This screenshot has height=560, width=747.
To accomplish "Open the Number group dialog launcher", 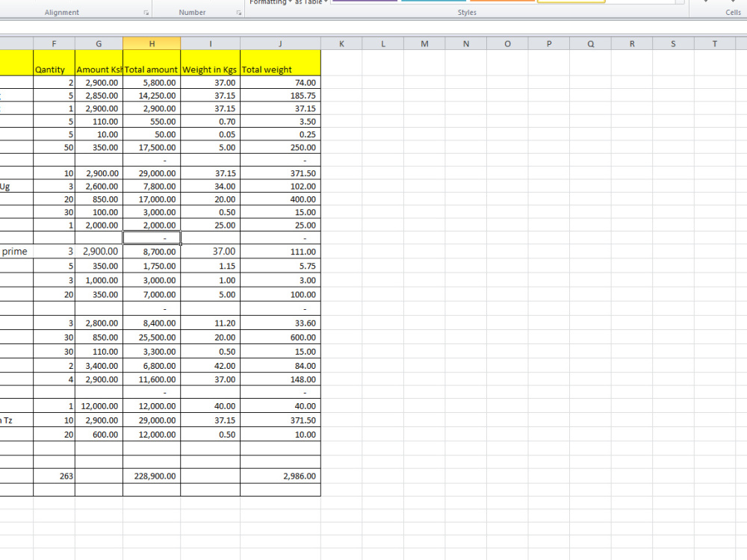I will [239, 13].
